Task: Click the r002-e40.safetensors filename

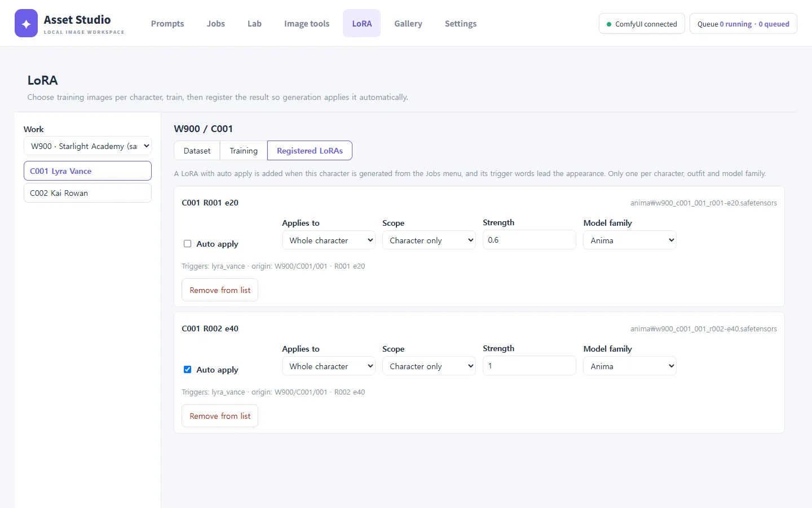Action: point(704,329)
